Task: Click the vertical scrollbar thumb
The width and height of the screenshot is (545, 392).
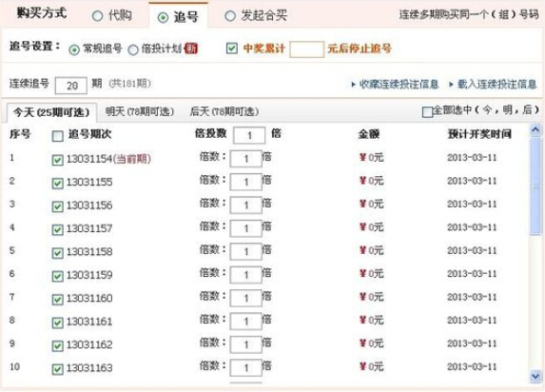Action: (535, 186)
